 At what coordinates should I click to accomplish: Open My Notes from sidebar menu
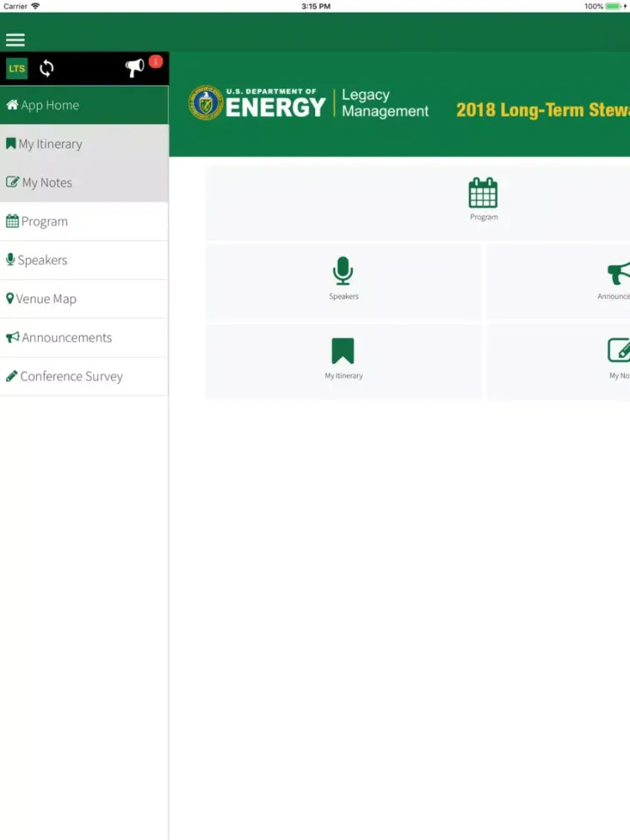coord(84,182)
